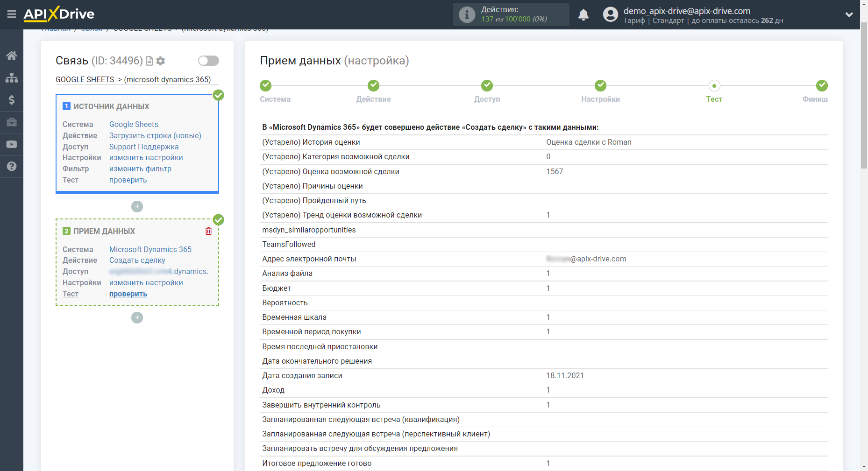
Task: Click the Анализ файла row label
Action: (287, 273)
